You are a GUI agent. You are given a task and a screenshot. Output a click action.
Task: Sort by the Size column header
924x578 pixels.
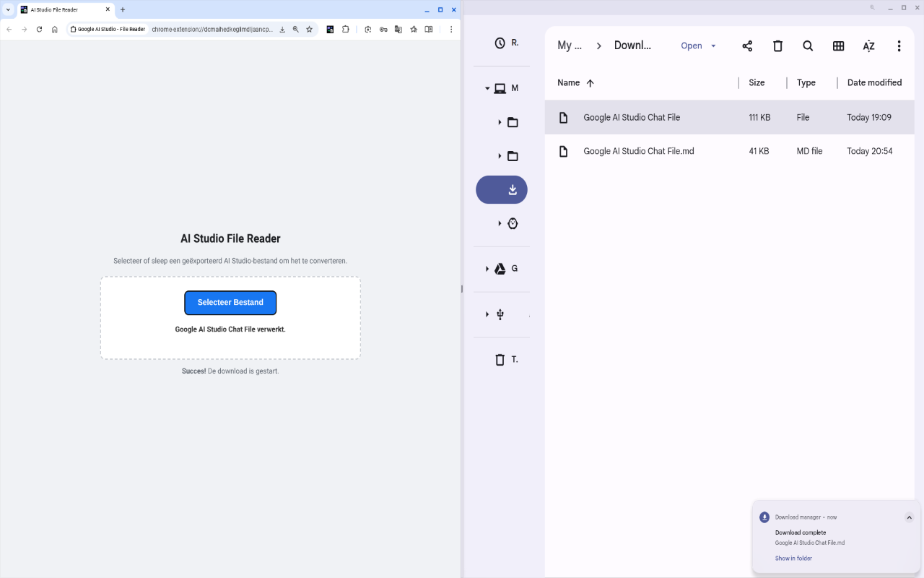click(757, 83)
